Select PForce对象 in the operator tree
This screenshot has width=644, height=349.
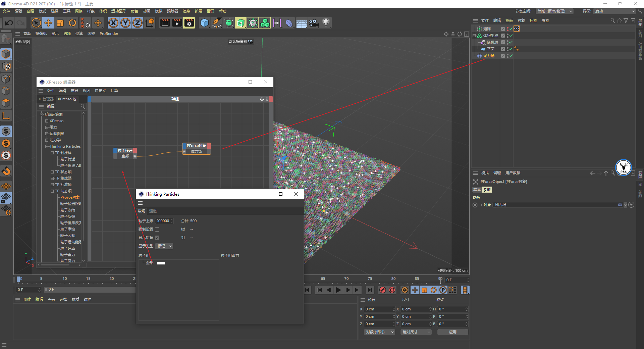point(70,197)
